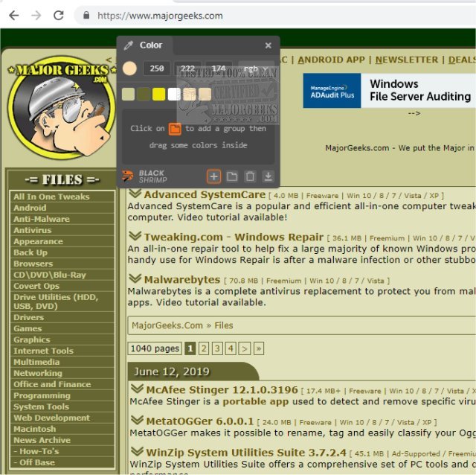Reload the page with refresh icon
The height and width of the screenshot is (475, 476).
59,15
